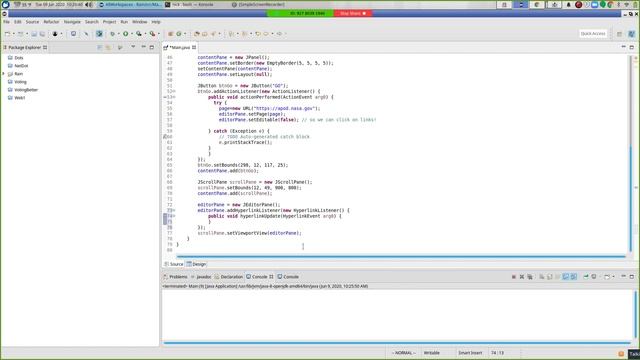Switch to SimpleScreenRecorder taskbar entry
This screenshot has width=640, height=360.
[258, 4]
